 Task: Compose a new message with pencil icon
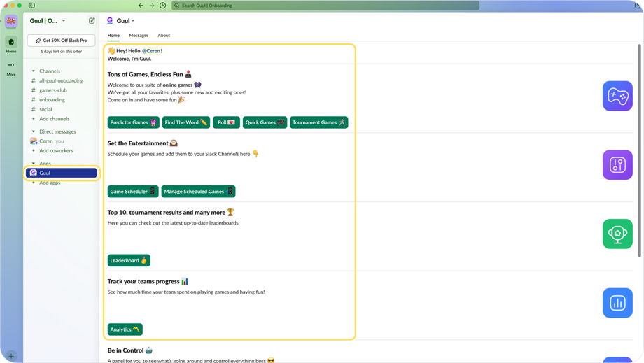tap(92, 20)
